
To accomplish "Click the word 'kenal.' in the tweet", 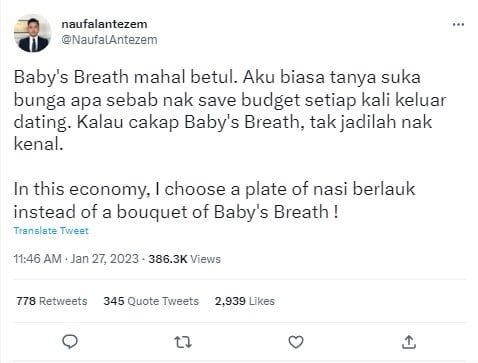I will [38, 144].
